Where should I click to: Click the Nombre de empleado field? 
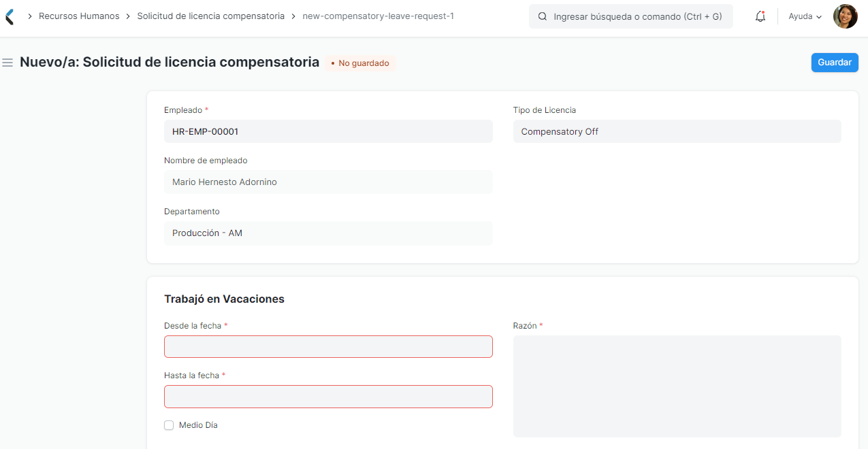pyautogui.click(x=328, y=182)
